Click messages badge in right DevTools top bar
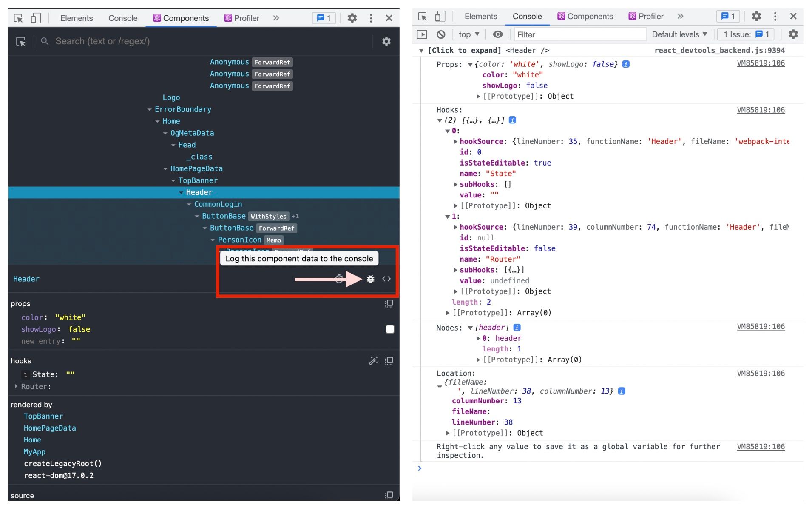812x508 pixels. [x=728, y=17]
